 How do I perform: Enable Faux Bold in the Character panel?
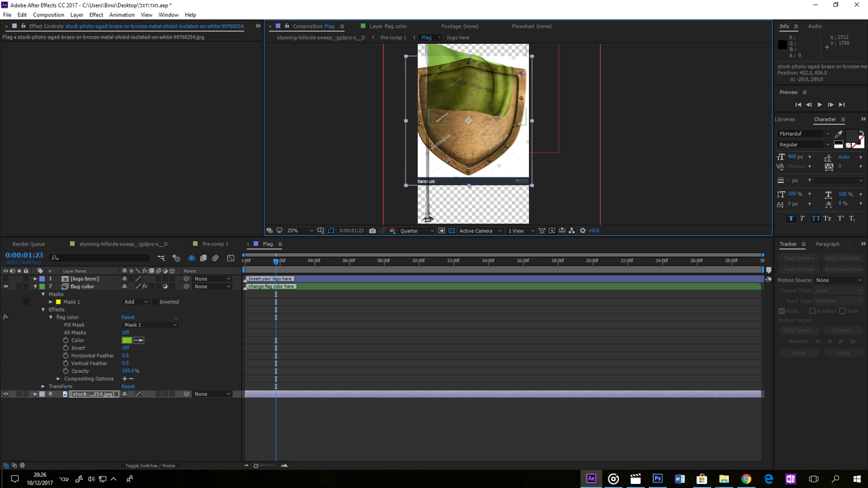[791, 218]
